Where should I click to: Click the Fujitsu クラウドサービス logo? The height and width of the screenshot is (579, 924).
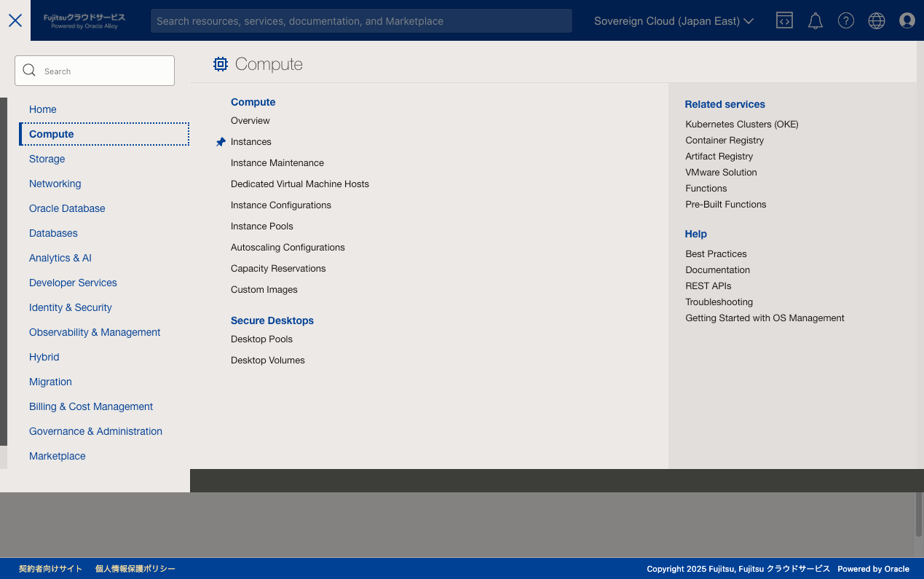(82, 20)
